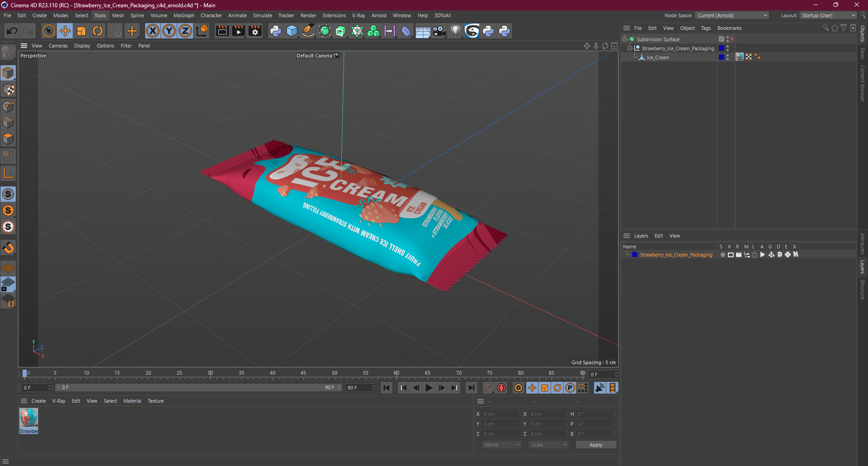Open the Layers panel Edit menu
Image resolution: width=868 pixels, height=466 pixels.
point(659,236)
